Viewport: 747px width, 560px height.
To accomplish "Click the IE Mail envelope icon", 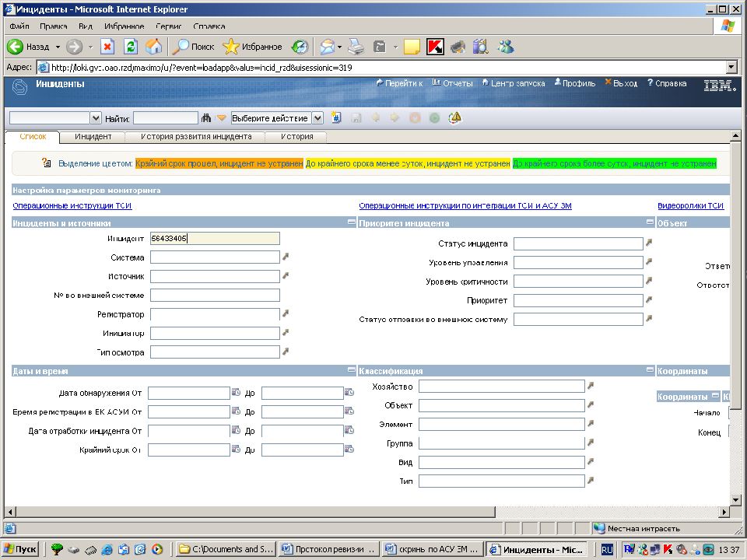I will 327,47.
